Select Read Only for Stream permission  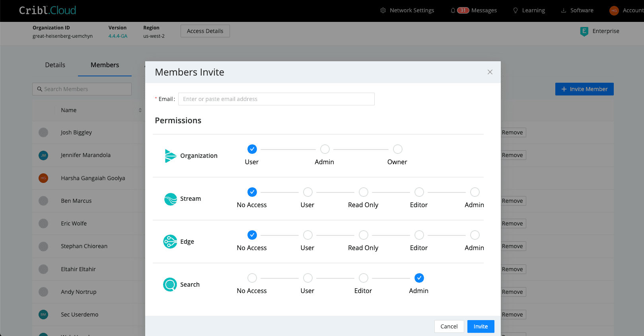click(x=363, y=192)
